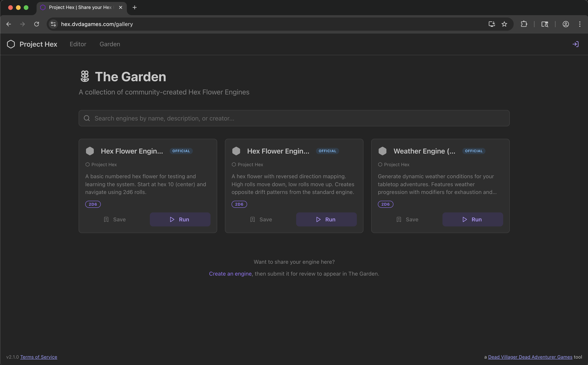Select the Project Hex browser tab
The image size is (588, 365).
coord(77,7)
